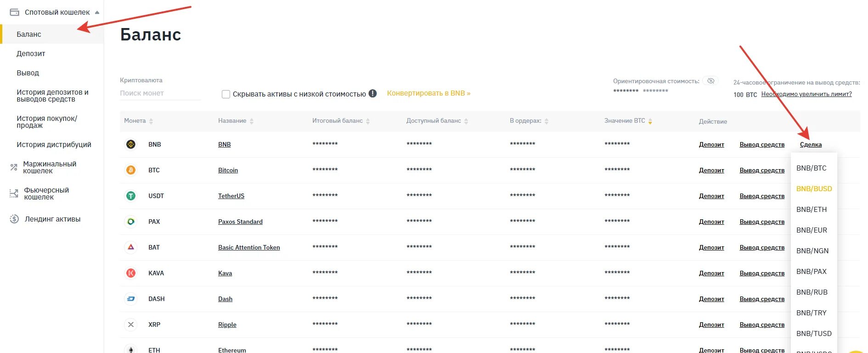Sort by Значение BTC column

click(650, 121)
